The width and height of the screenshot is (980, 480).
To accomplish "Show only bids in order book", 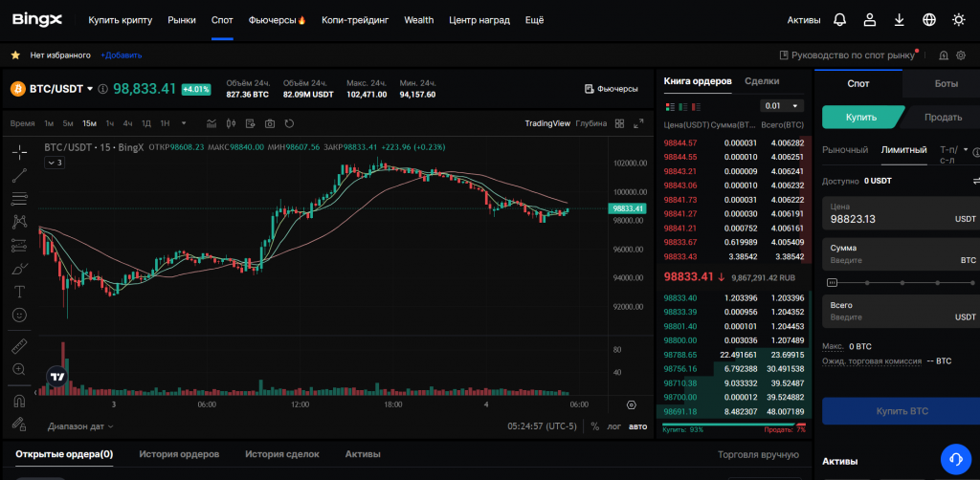I will (683, 107).
